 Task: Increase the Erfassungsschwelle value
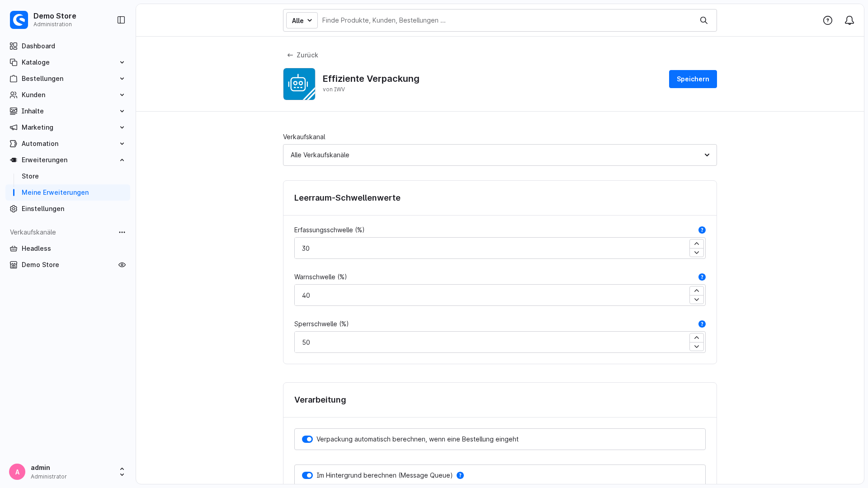[x=697, y=244]
